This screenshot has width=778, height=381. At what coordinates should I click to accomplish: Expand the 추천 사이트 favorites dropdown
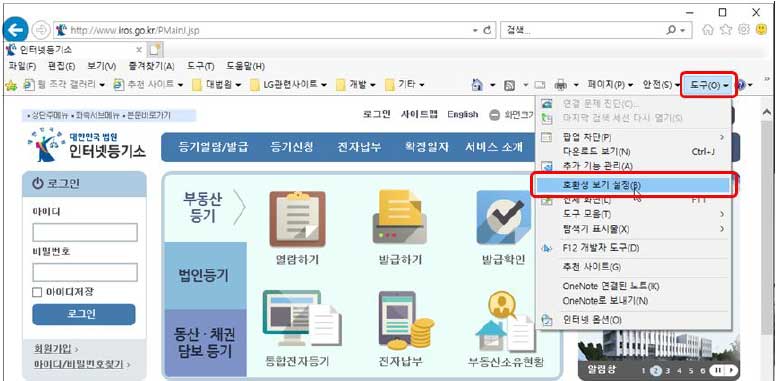tap(180, 85)
